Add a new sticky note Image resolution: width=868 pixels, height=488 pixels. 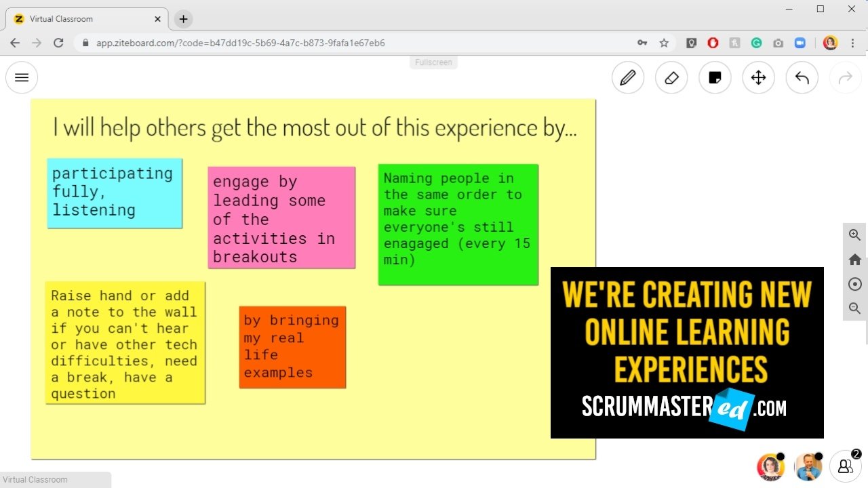point(715,78)
